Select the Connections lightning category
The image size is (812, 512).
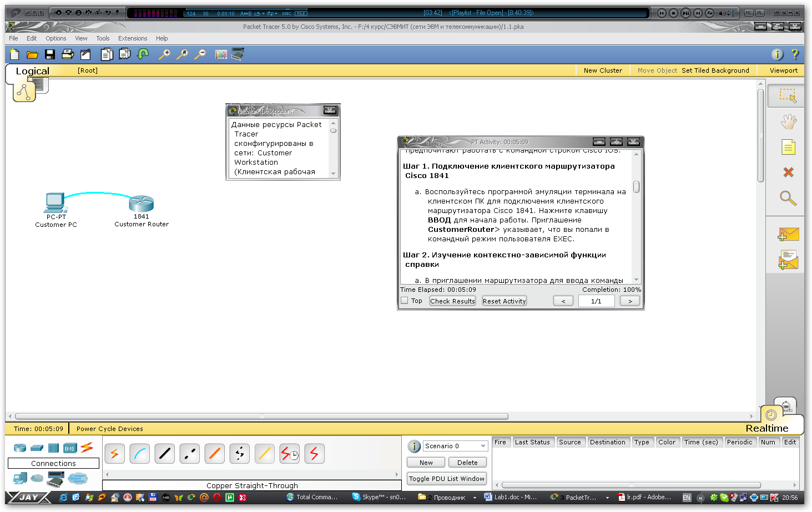(x=87, y=447)
